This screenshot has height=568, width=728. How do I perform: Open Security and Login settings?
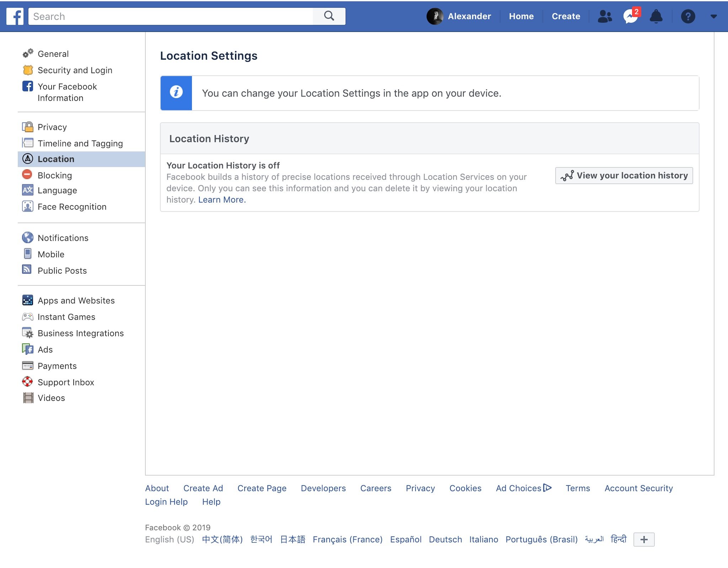click(x=75, y=70)
